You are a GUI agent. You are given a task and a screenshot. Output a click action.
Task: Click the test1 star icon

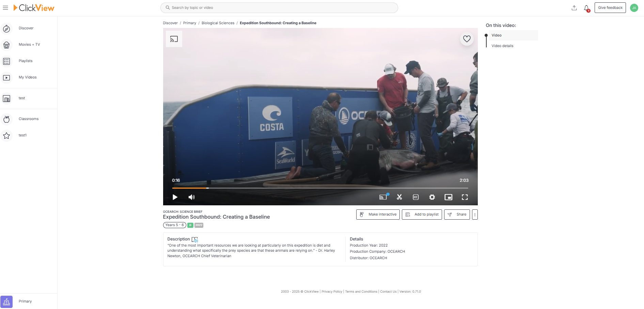(6, 136)
